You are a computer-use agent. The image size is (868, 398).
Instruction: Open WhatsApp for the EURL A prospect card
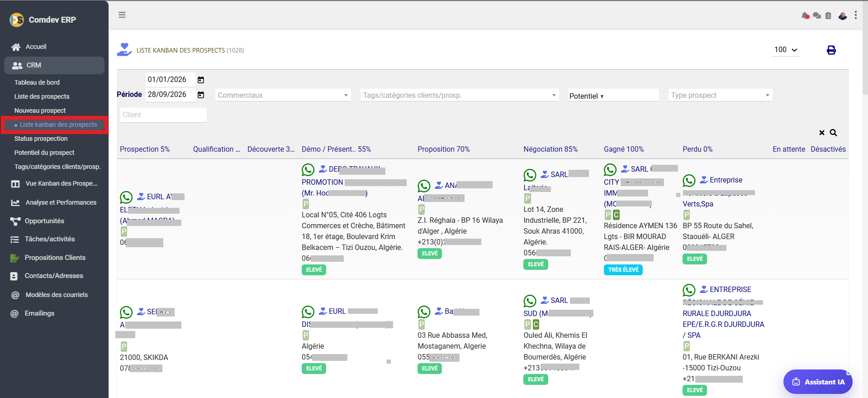(x=126, y=197)
